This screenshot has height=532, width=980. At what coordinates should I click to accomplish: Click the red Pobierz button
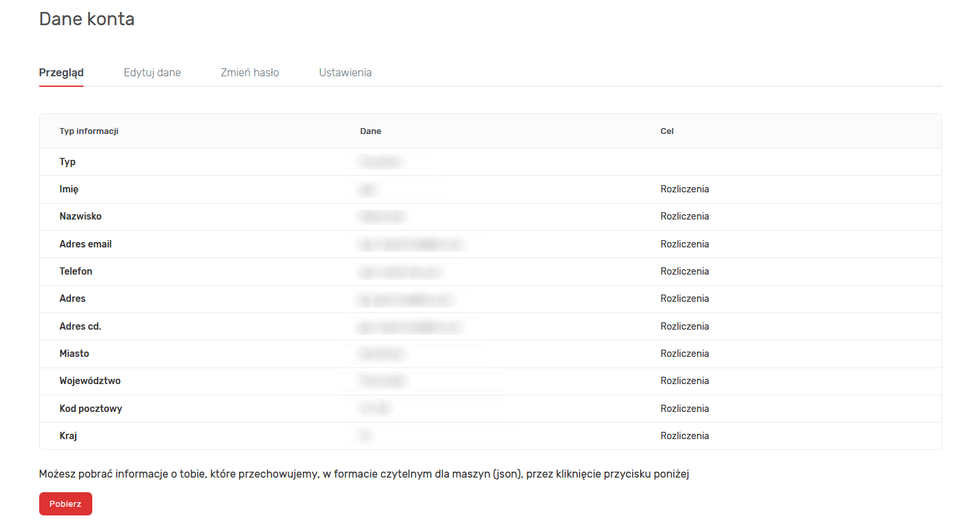pyautogui.click(x=66, y=503)
